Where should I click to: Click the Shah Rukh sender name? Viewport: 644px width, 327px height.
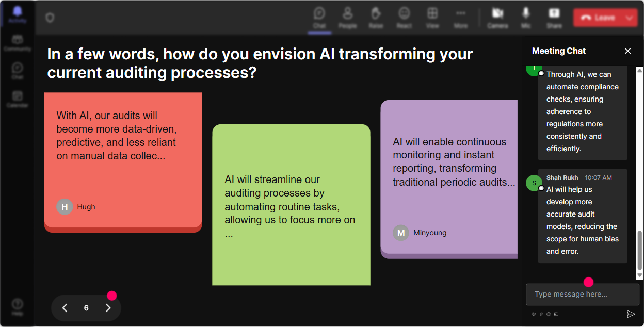[562, 177]
